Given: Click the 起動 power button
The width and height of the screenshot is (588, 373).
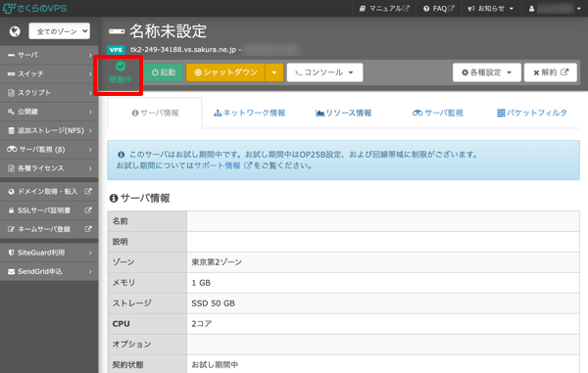Looking at the screenshot, I should click(x=163, y=72).
